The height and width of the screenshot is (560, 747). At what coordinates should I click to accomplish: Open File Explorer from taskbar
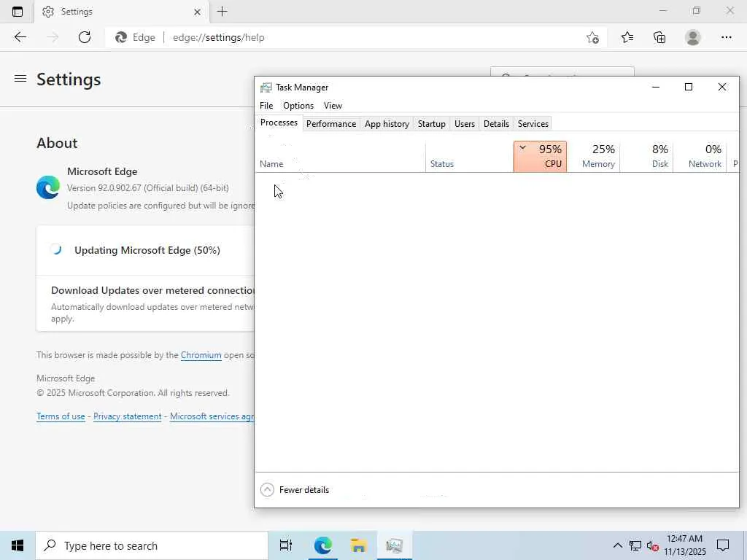pos(358,545)
